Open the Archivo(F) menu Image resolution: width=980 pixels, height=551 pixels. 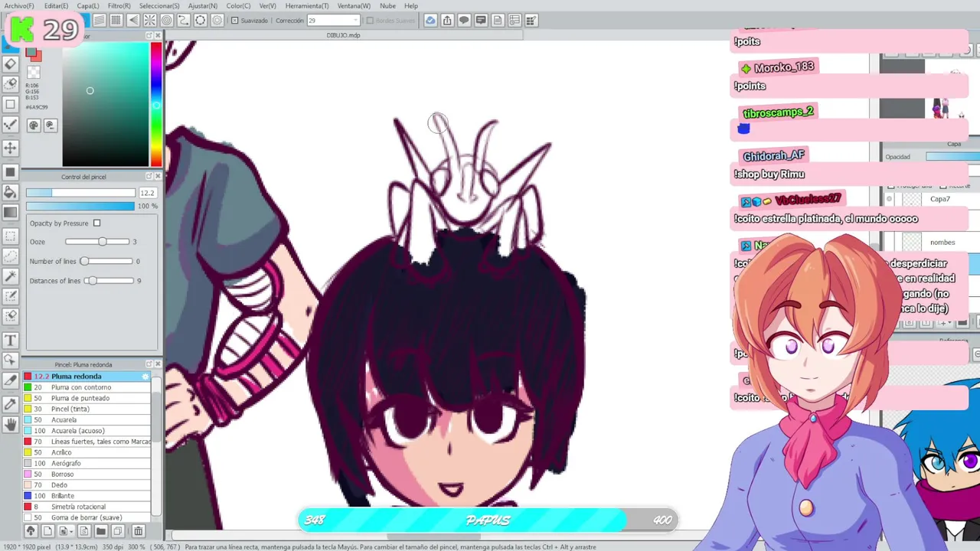click(x=19, y=5)
